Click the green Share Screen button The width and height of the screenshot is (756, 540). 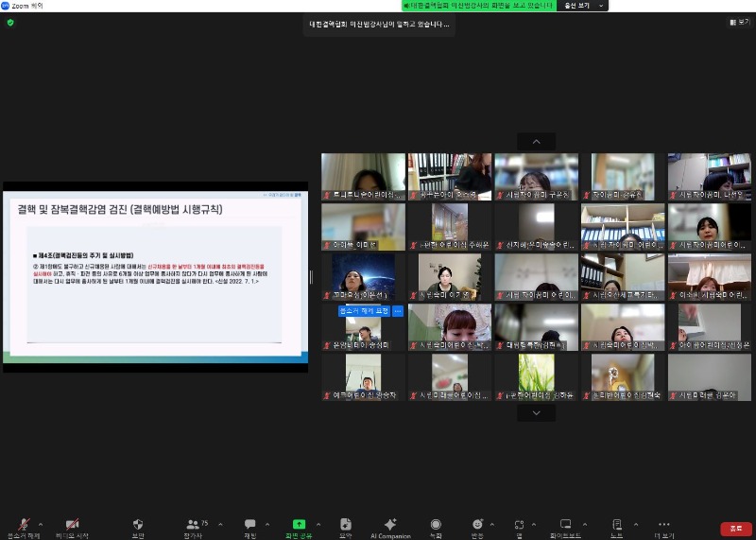click(299, 524)
